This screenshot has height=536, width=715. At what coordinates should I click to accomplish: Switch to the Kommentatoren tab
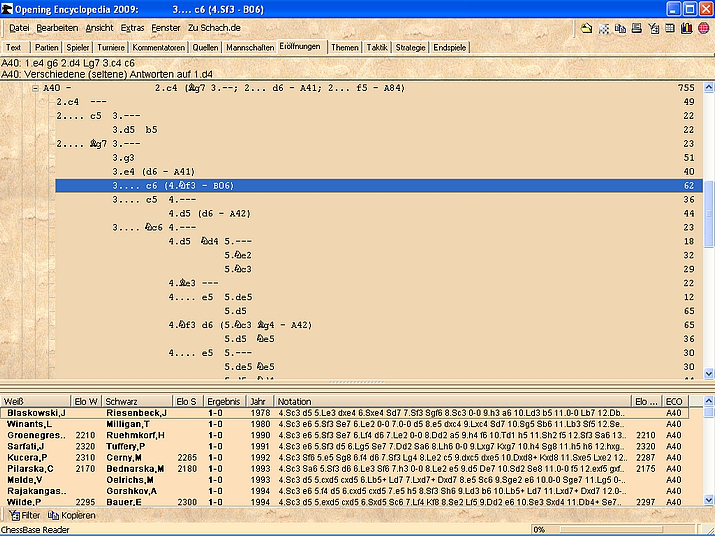159,47
